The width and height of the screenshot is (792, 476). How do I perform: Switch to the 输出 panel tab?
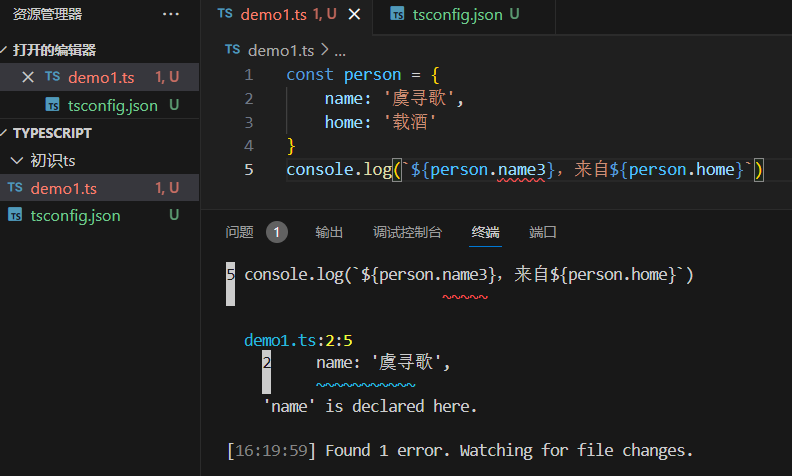coord(329,232)
